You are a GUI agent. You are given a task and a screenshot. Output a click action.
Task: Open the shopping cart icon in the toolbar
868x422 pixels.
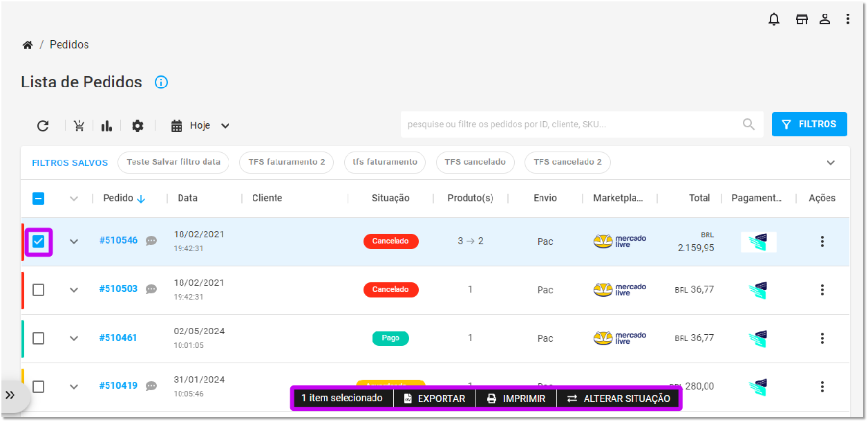coord(79,125)
